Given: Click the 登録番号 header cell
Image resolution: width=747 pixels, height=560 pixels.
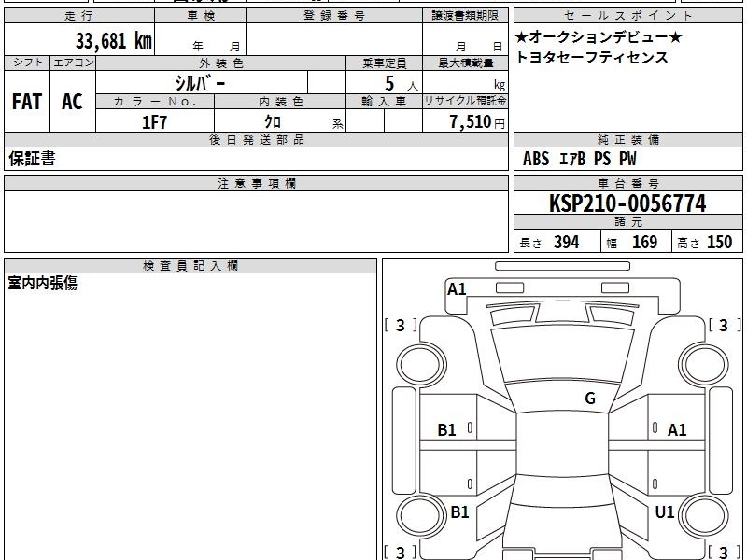Looking at the screenshot, I should coord(334,16).
